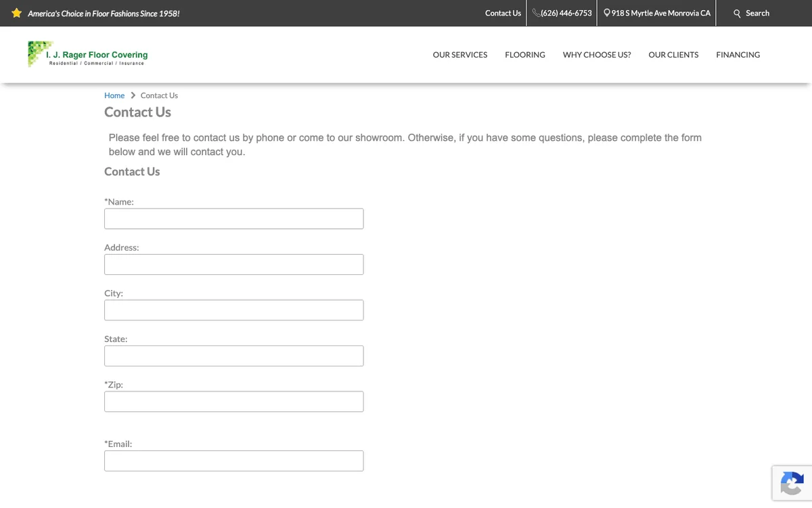
Task: Click the *Zip: field label
Action: pyautogui.click(x=114, y=385)
